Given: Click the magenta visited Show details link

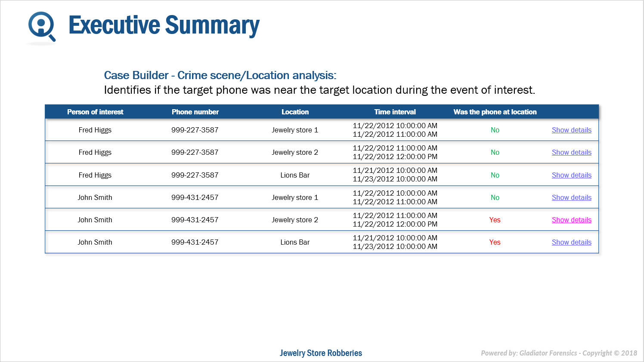Looking at the screenshot, I should click(x=571, y=220).
